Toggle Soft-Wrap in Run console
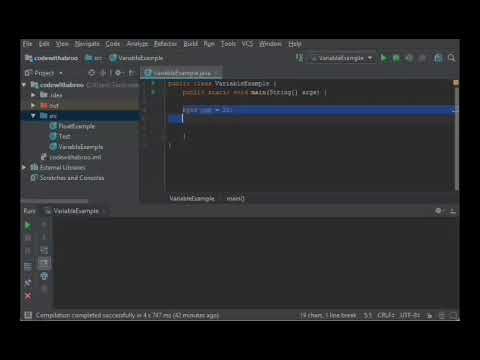Screen dimensions: 480x360 click(x=44, y=250)
